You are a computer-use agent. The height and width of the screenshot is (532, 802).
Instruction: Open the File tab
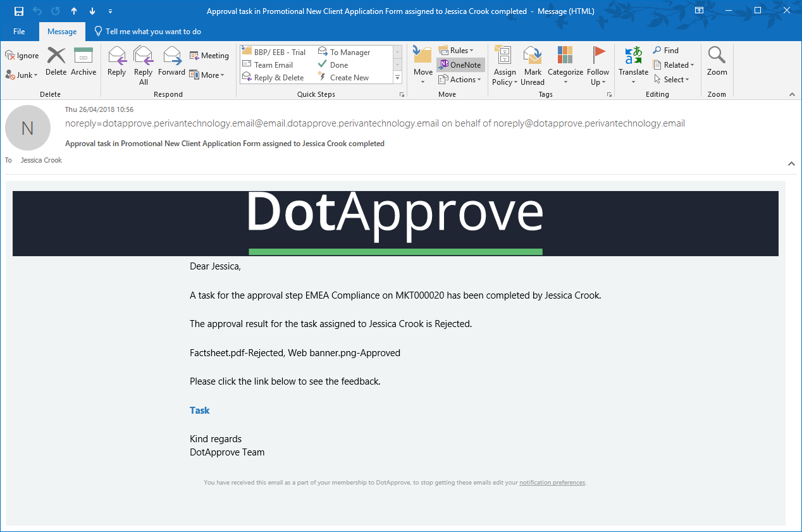[x=19, y=32]
